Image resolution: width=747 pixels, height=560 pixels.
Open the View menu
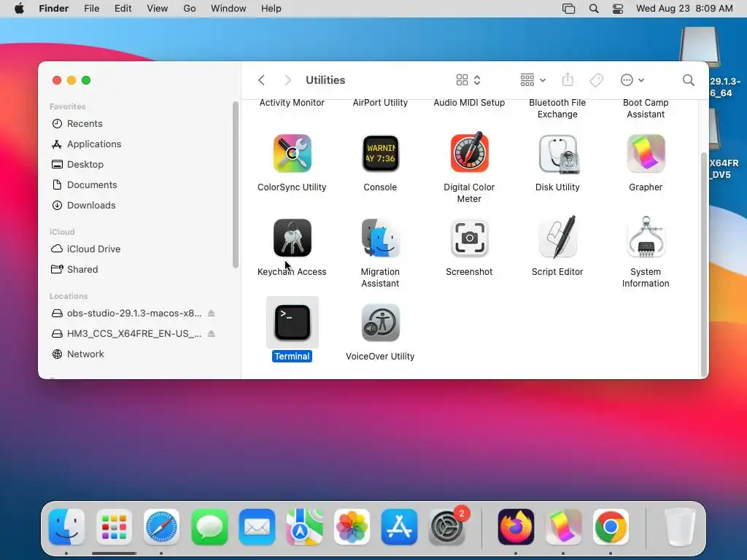tap(158, 9)
